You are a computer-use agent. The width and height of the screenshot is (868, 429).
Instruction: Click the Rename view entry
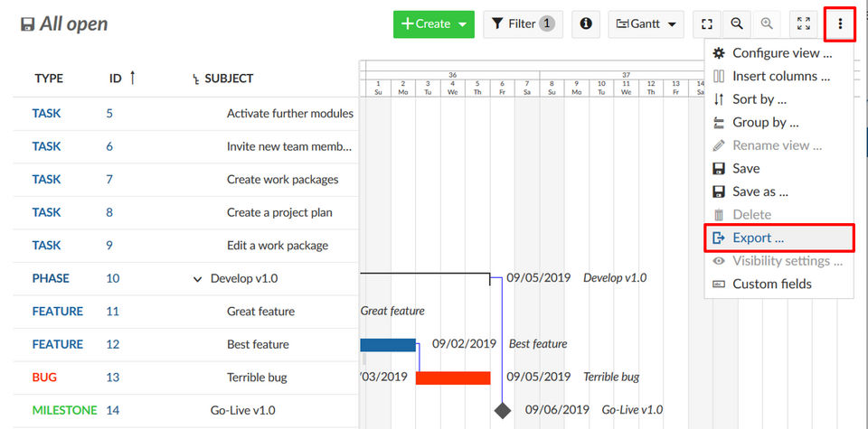point(778,145)
